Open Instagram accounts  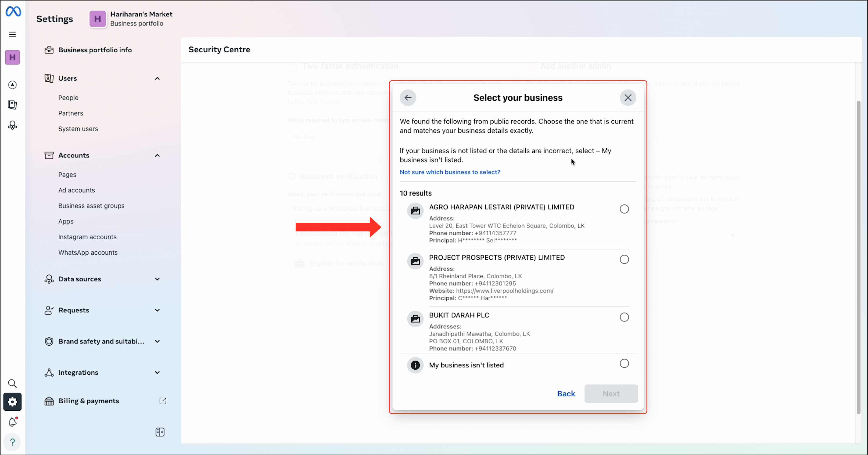coord(87,237)
